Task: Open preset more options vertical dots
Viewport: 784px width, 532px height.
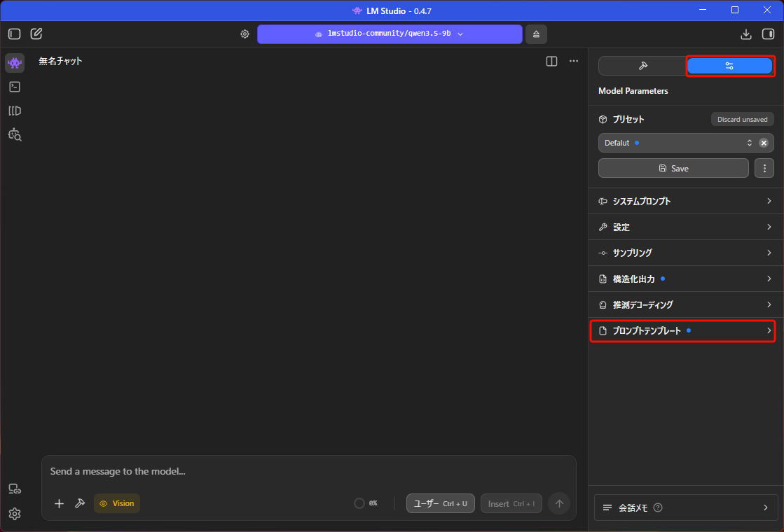Action: (764, 168)
